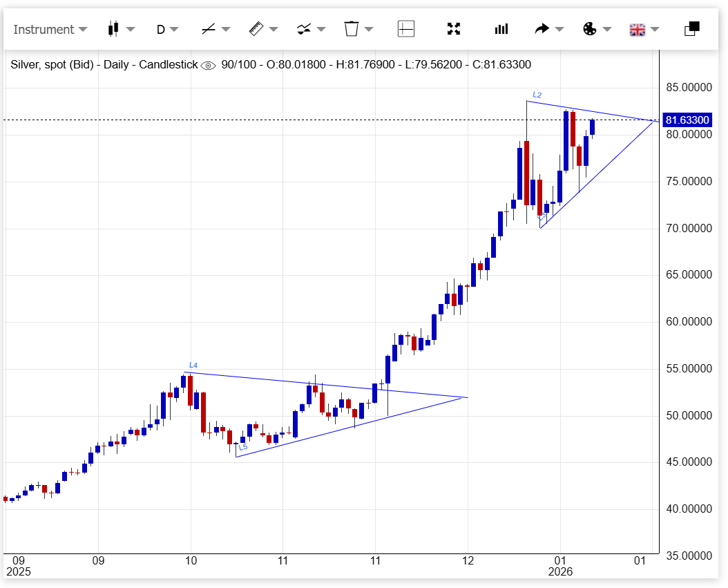This screenshot has height=588, width=728.
Task: Click the ruler measurement tool icon
Action: 256,29
